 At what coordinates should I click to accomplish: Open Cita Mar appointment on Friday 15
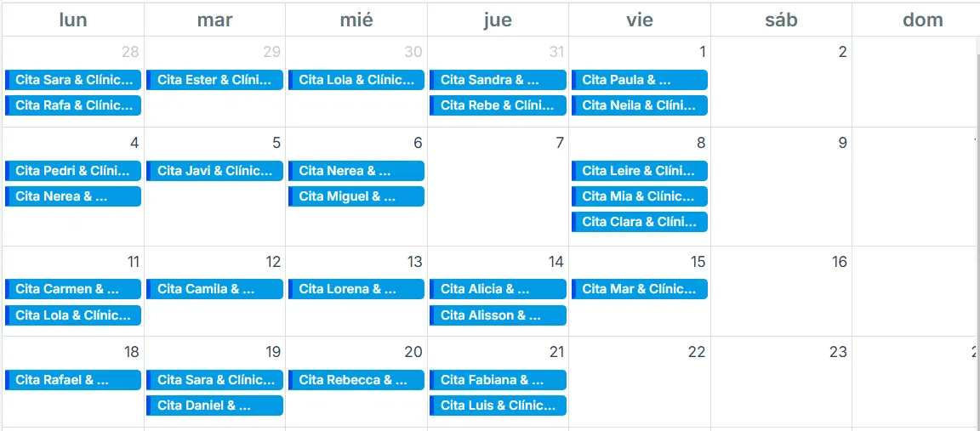click(640, 289)
